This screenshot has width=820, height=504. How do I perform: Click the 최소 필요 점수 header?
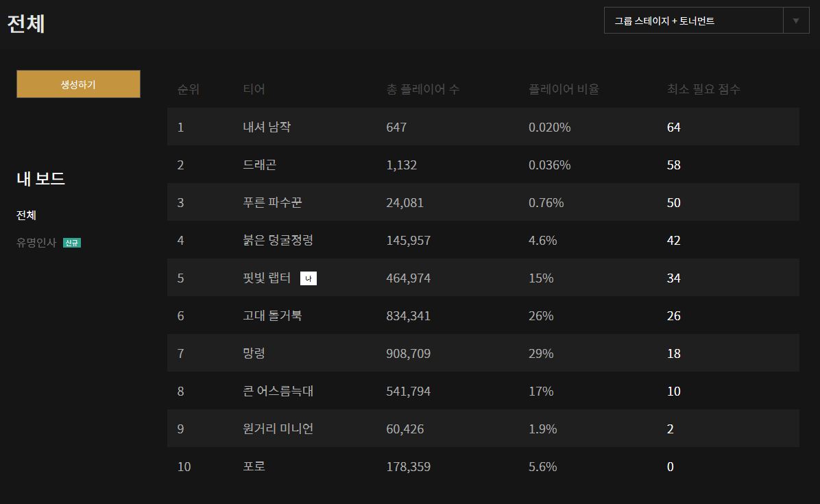703,89
